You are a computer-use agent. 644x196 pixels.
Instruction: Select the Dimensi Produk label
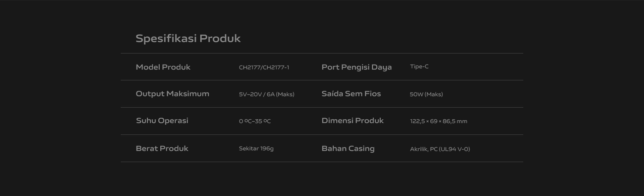[353, 121]
